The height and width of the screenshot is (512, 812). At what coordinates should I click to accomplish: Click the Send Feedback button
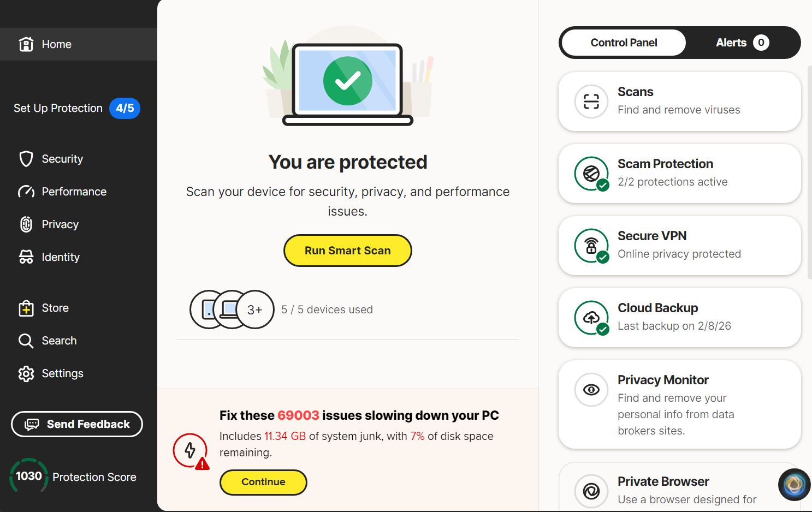click(x=77, y=424)
